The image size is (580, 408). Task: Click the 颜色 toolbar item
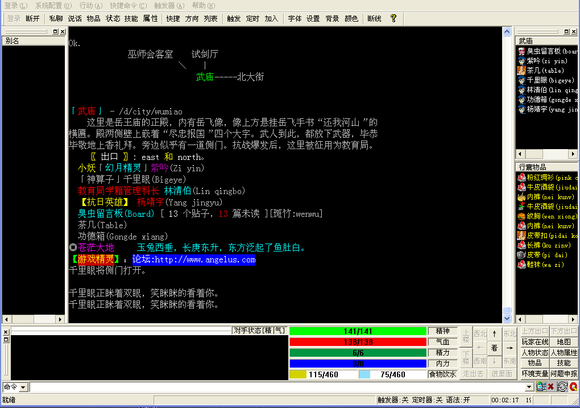(351, 18)
